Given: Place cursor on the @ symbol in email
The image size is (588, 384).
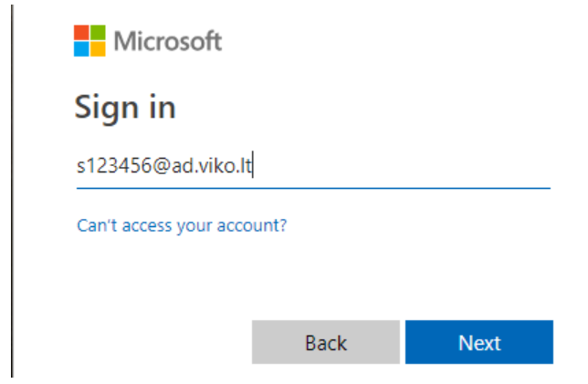Looking at the screenshot, I should pos(162,166).
